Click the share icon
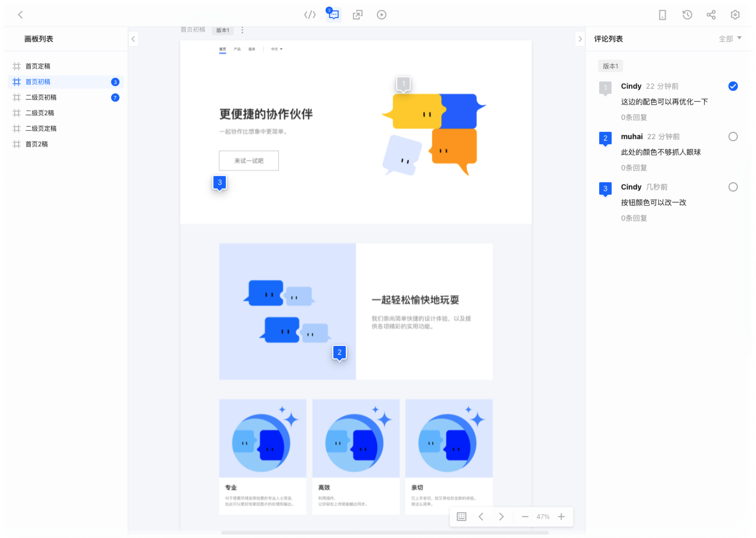Viewport: 756px width, 538px height. [711, 15]
